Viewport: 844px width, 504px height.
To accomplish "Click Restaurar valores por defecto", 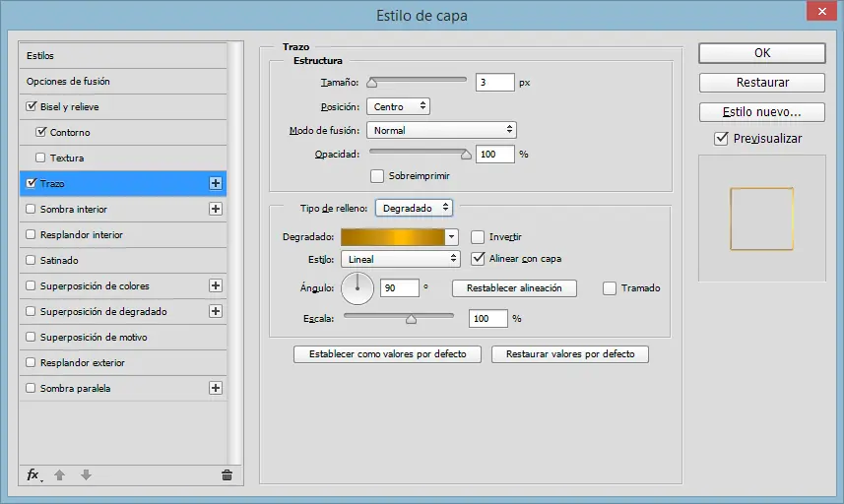I will click(x=570, y=354).
